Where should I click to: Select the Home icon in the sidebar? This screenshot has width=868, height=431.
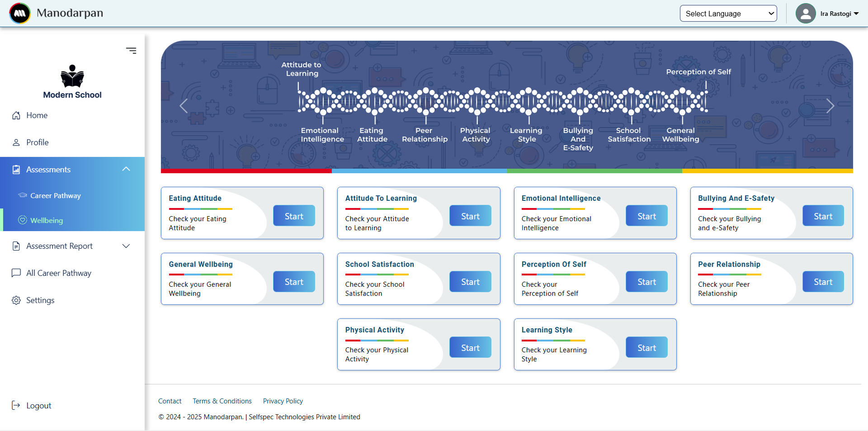[16, 115]
